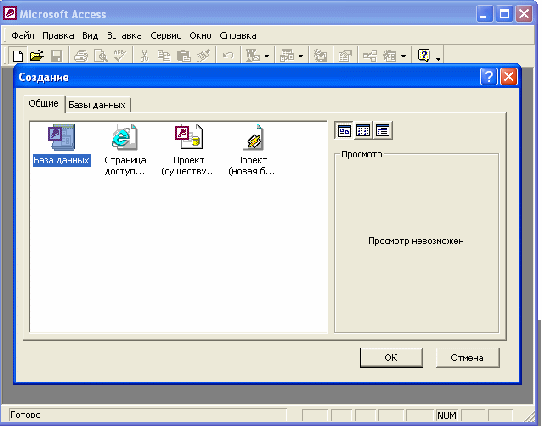Open the Правка menu

(58, 36)
